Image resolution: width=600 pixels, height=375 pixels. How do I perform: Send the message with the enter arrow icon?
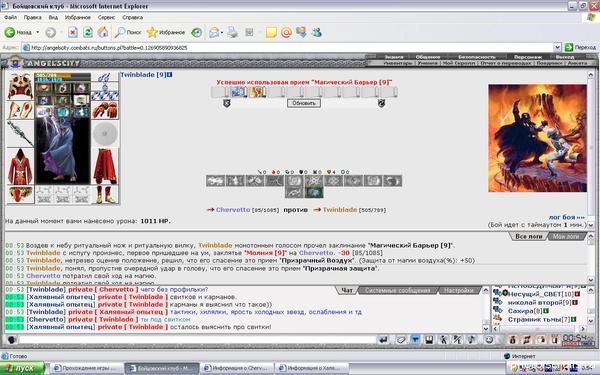click(x=383, y=340)
